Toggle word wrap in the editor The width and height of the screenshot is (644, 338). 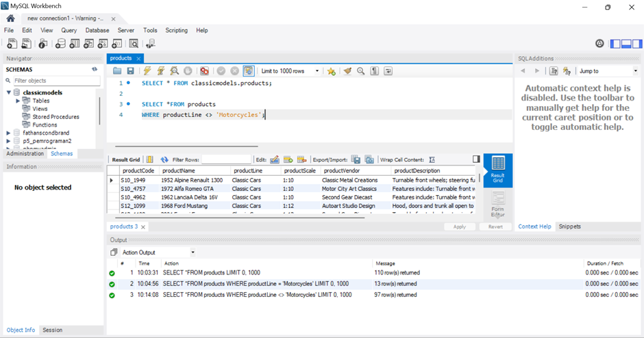(388, 71)
